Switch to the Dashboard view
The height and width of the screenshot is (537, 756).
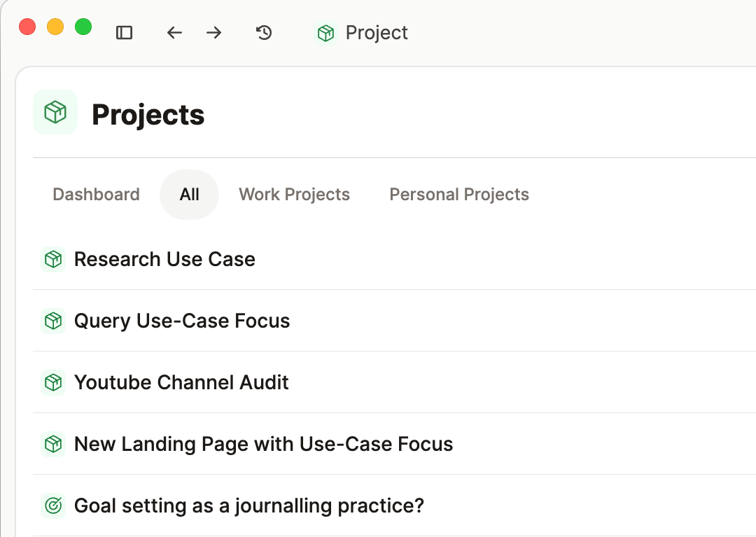95,194
